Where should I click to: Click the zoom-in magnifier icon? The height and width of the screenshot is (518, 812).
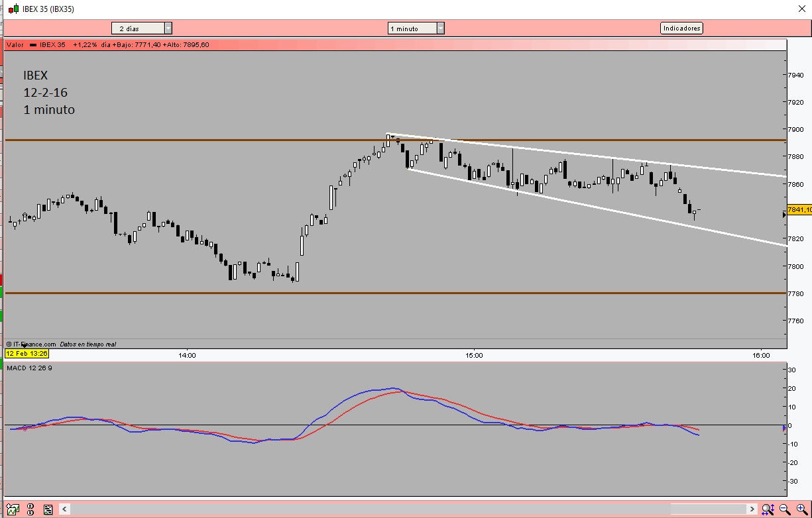pyautogui.click(x=801, y=509)
